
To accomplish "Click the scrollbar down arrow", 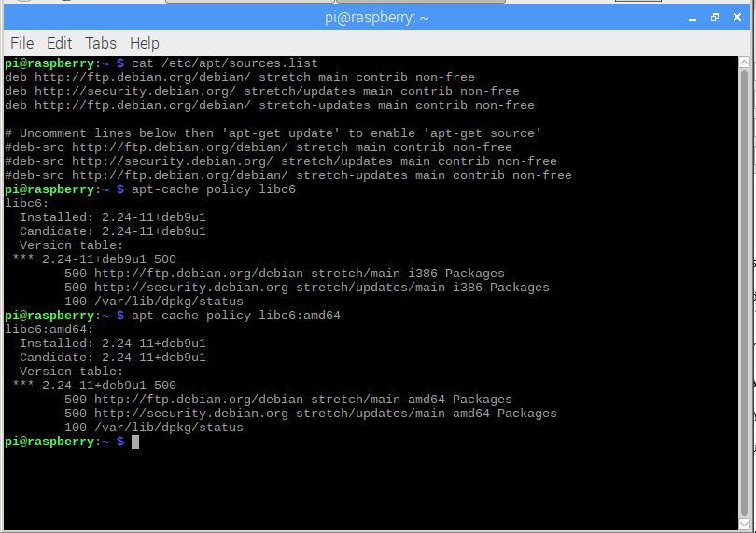I will tap(744, 524).
